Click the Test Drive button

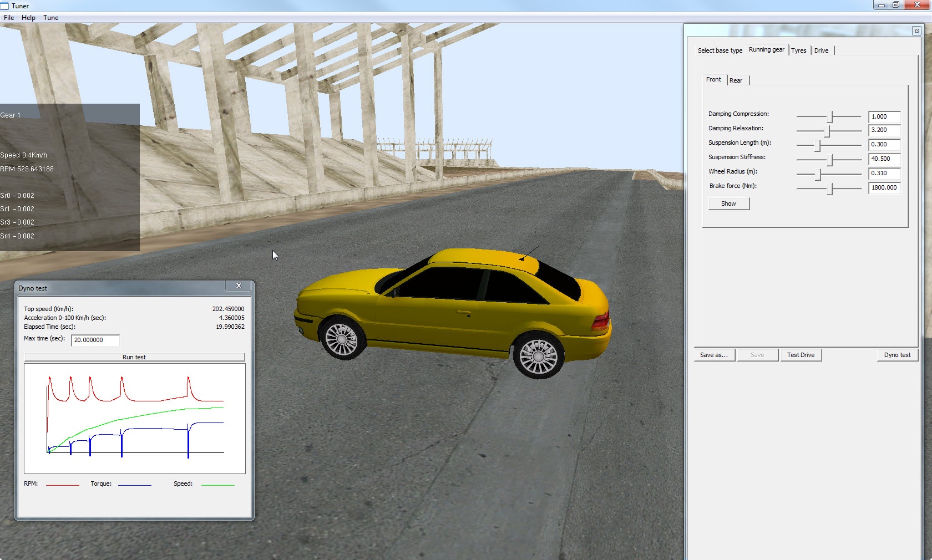pos(801,355)
